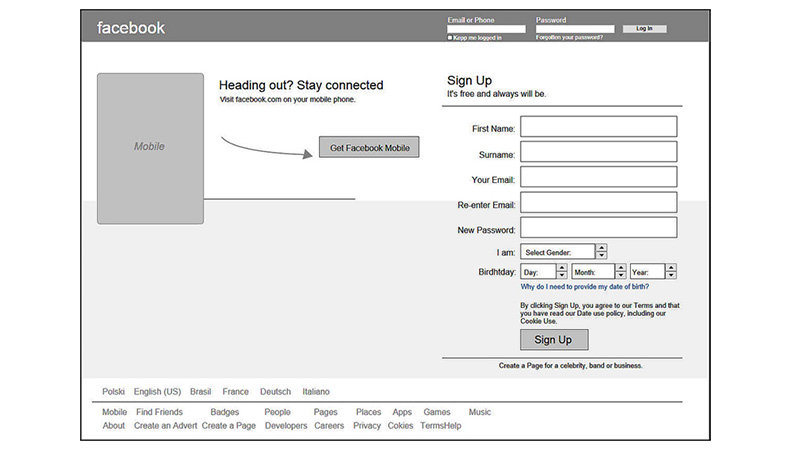The image size is (800, 450).
Task: Select English (US) language
Action: coord(157,391)
